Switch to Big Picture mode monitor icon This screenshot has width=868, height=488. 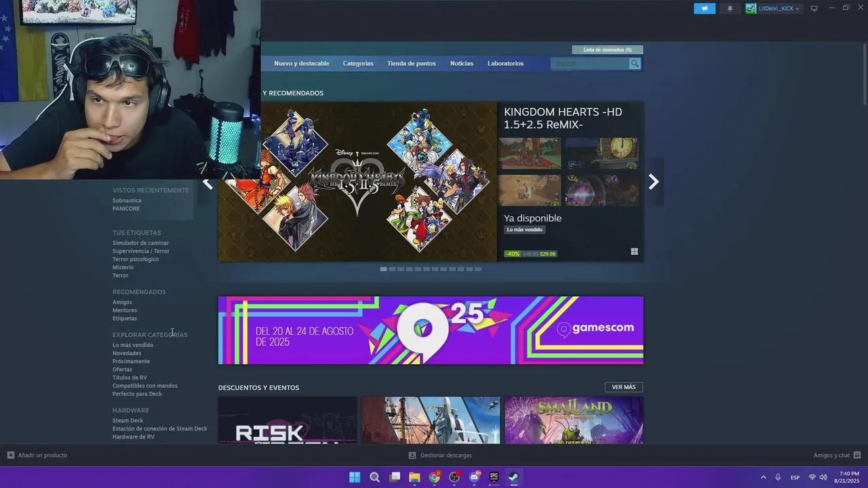point(814,8)
